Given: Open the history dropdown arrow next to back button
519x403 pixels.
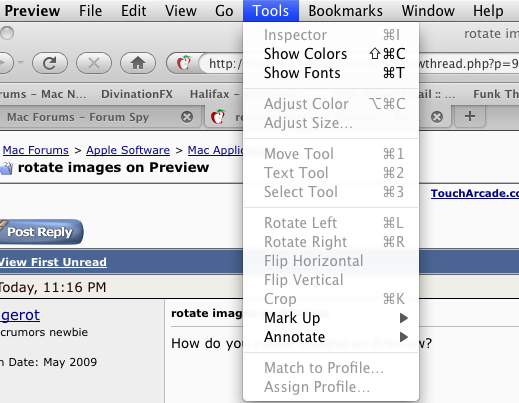Looking at the screenshot, I should [20, 62].
